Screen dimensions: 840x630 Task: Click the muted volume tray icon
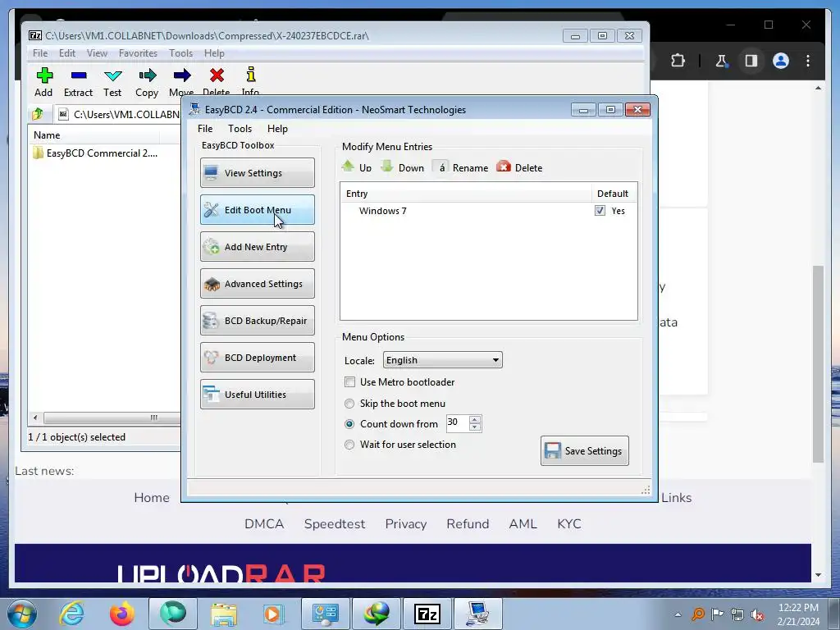tap(757, 615)
